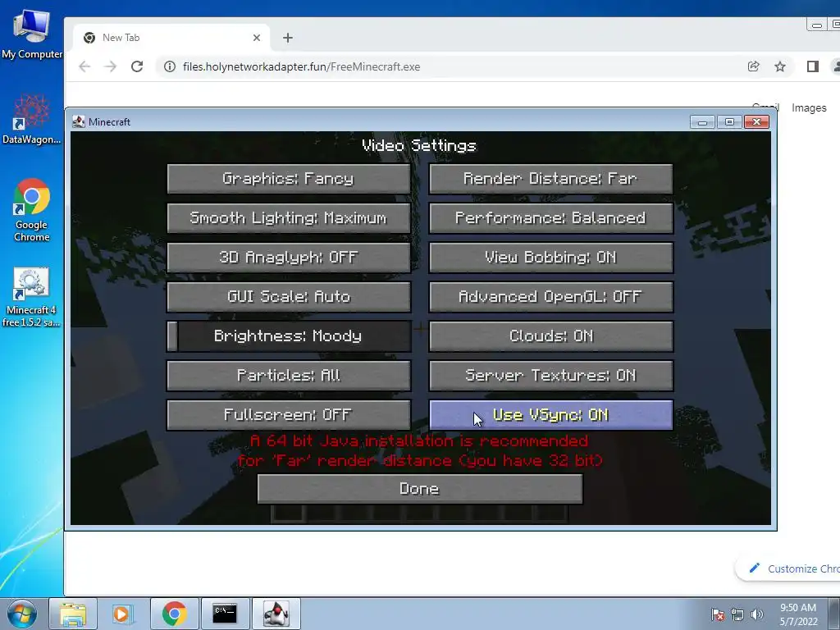
Task: Click the Action Center flag tray icon
Action: point(718,614)
